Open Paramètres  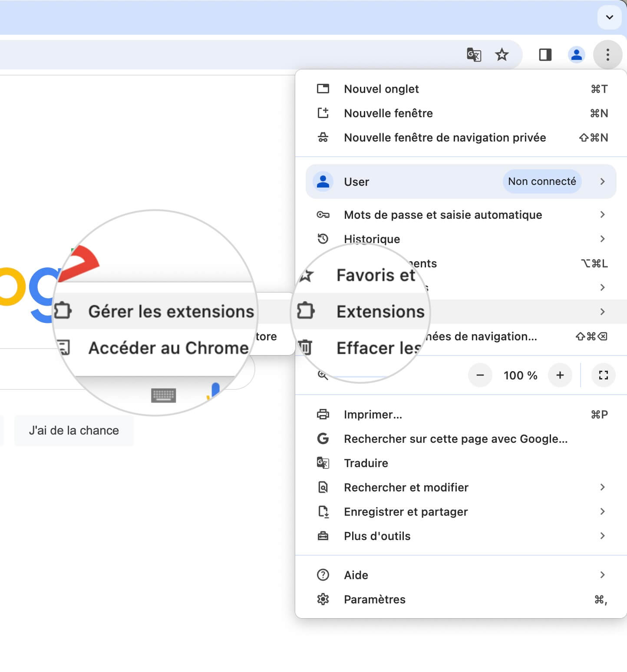coord(461,600)
